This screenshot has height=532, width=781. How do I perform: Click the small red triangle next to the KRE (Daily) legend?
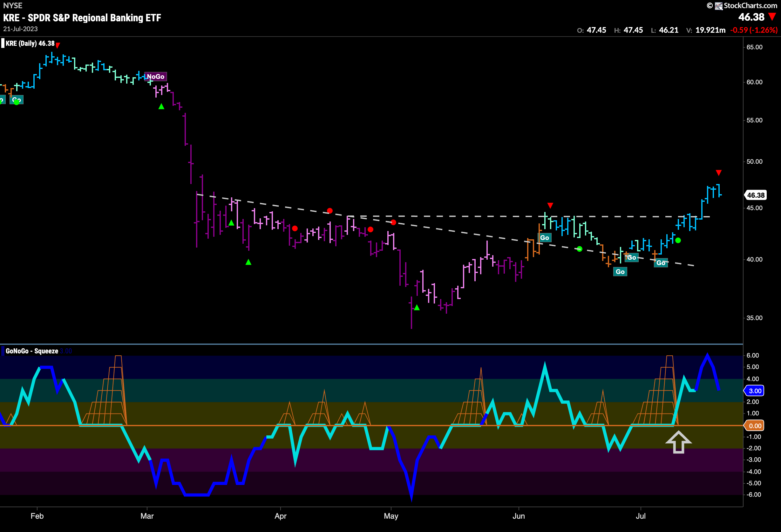(58, 45)
